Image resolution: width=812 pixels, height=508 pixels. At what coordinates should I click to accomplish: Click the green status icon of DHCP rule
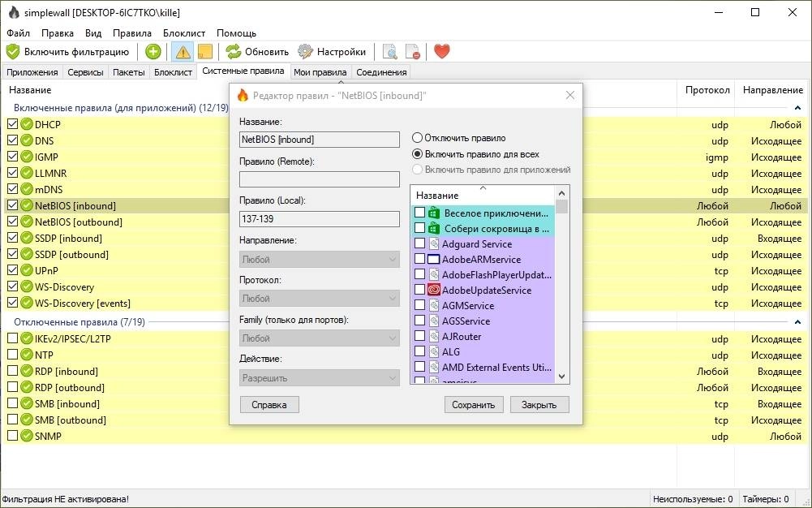27,124
